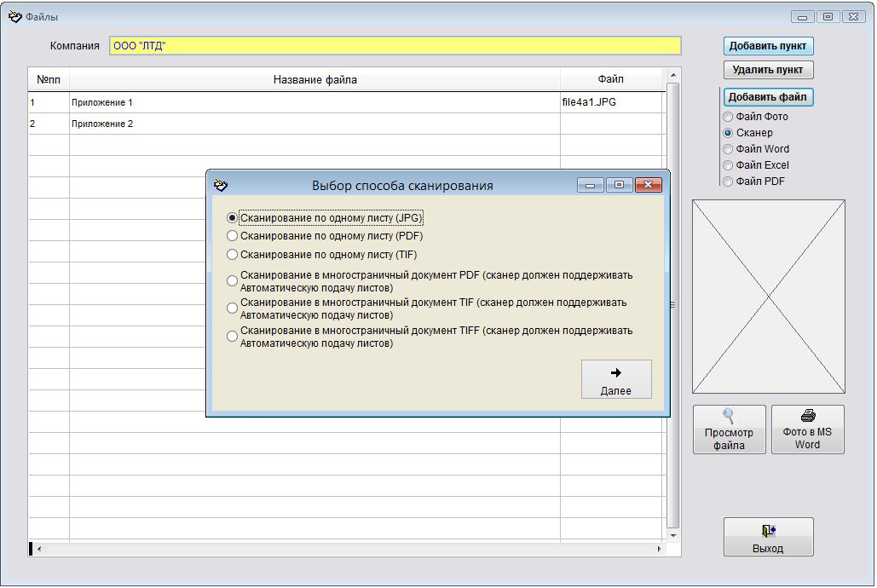Select single-sheet scan to PDF option
Viewport: 877px width, 588px height.
tap(232, 236)
